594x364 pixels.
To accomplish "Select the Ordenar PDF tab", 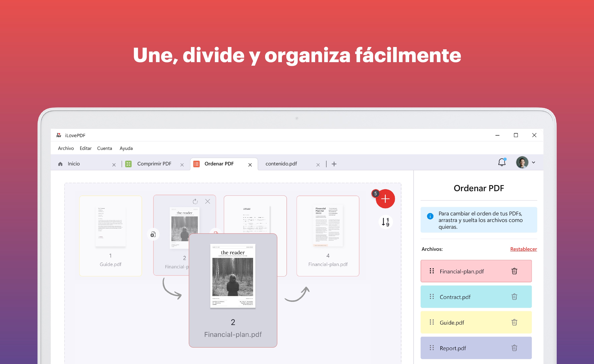I will pos(224,164).
